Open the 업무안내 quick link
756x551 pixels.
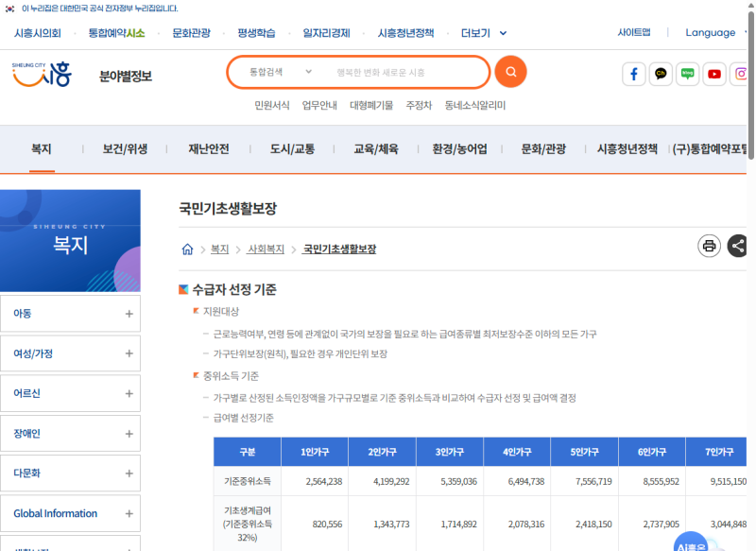(x=319, y=105)
